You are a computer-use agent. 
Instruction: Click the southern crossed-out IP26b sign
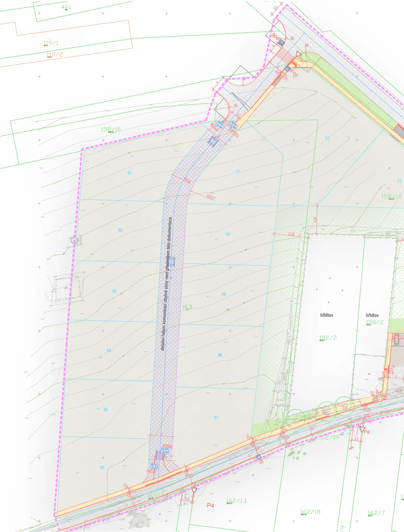point(154,466)
